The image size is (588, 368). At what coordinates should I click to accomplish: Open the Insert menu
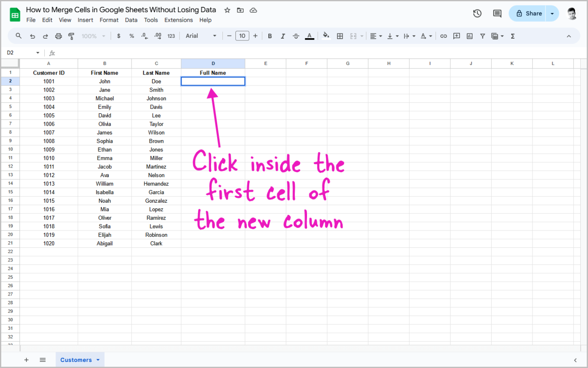(86, 20)
